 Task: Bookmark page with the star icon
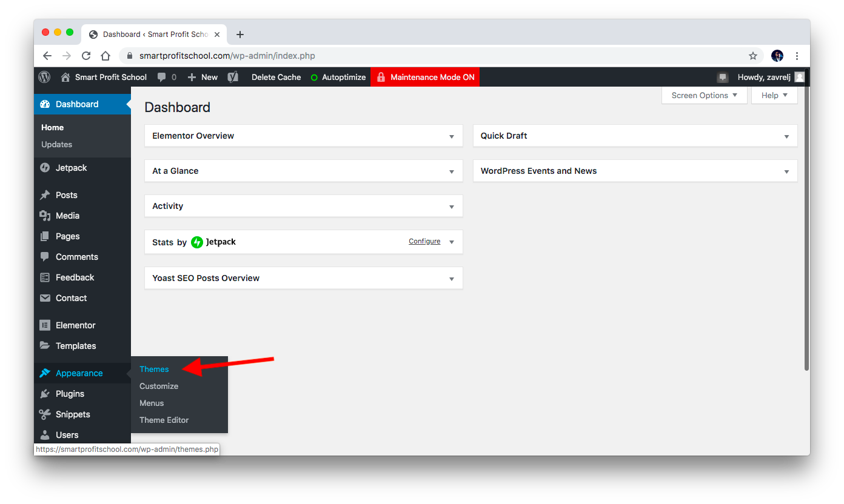pos(753,56)
